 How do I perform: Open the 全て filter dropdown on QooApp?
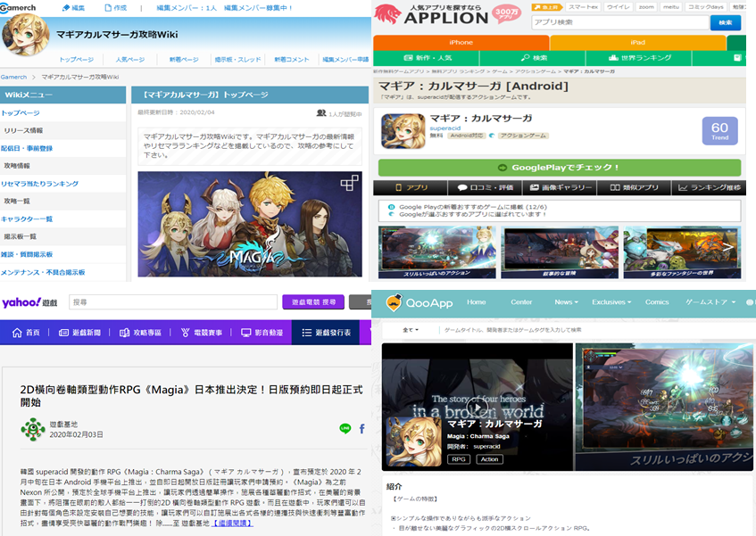[411, 330]
